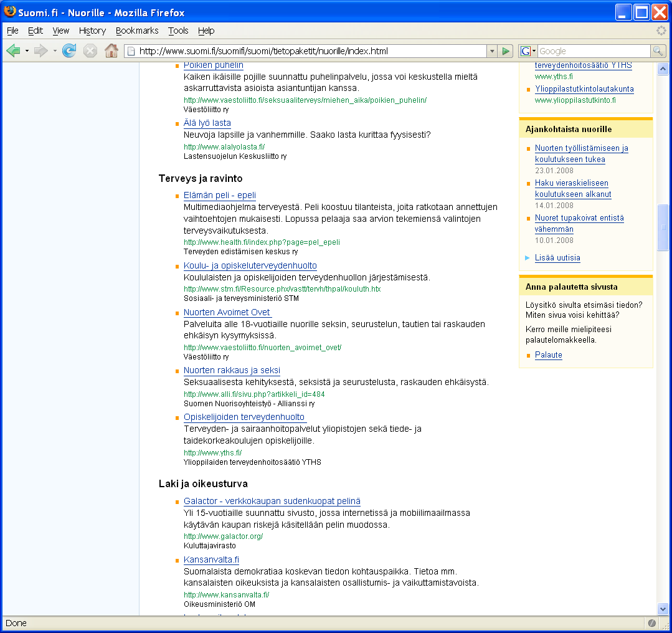Open the File menu
Image resolution: width=672 pixels, height=633 pixels.
click(x=12, y=31)
